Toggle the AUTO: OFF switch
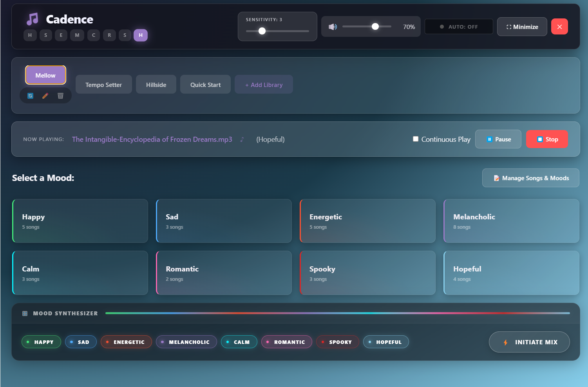The width and height of the screenshot is (588, 387). [x=459, y=27]
